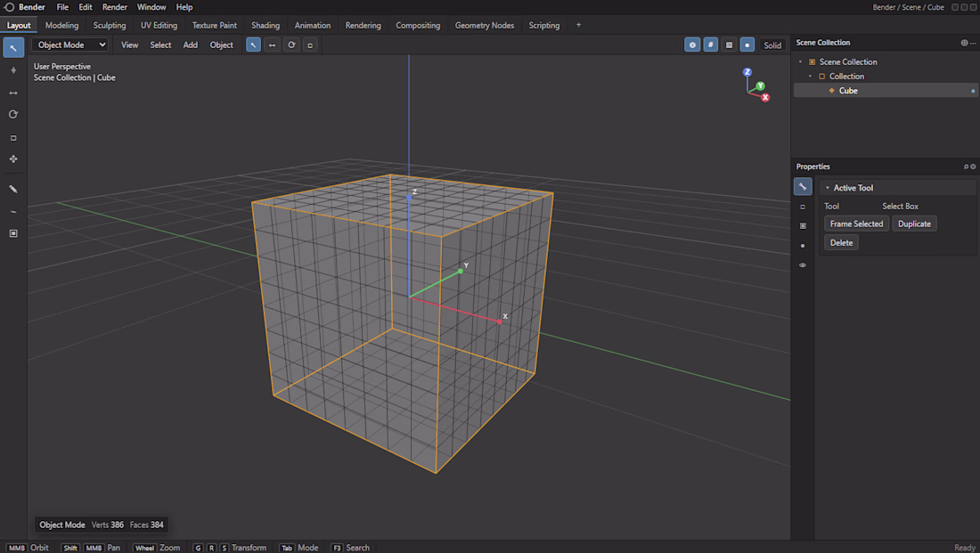
Task: Choose the Move tool in the left toolbar
Action: (x=13, y=93)
